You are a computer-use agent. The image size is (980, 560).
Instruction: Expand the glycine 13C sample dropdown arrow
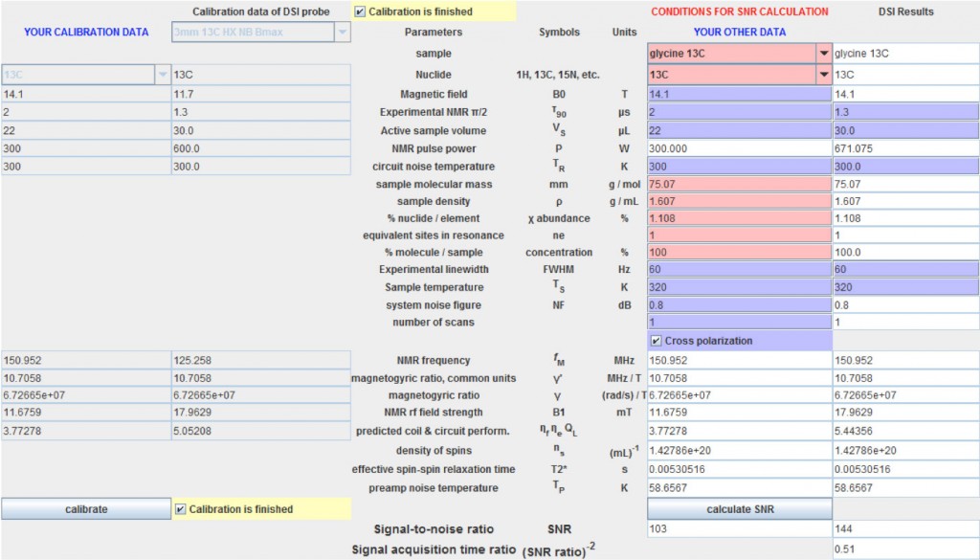tap(824, 53)
